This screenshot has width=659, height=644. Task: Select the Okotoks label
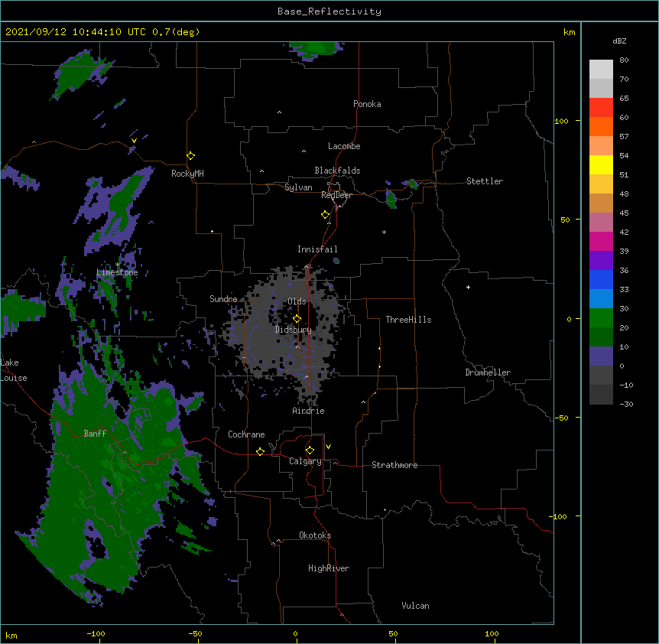tap(315, 535)
